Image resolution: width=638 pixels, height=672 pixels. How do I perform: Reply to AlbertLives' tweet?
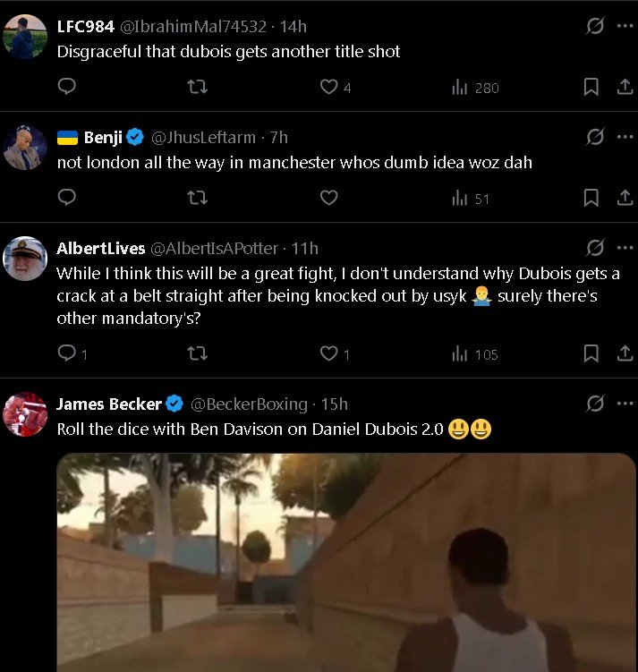pyautogui.click(x=66, y=353)
